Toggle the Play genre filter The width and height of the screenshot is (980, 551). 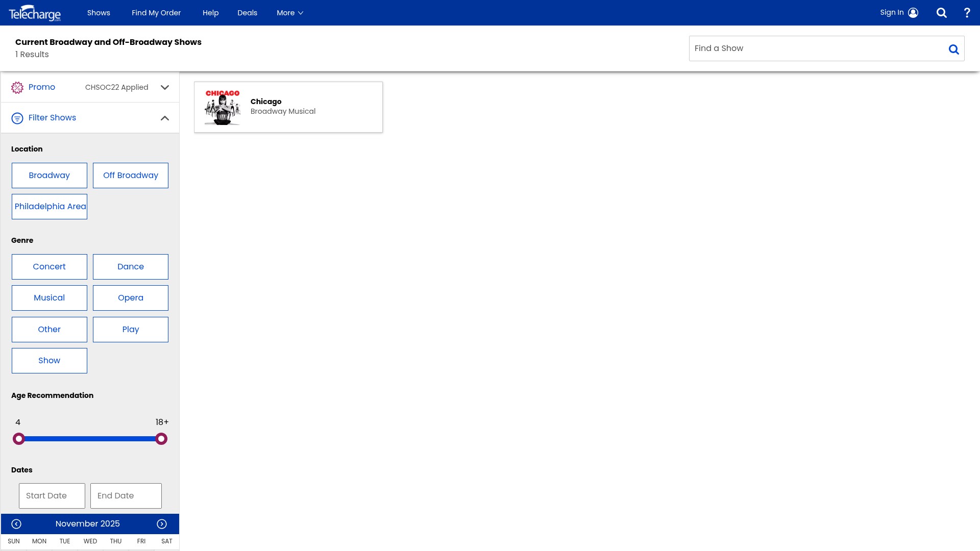click(x=131, y=330)
